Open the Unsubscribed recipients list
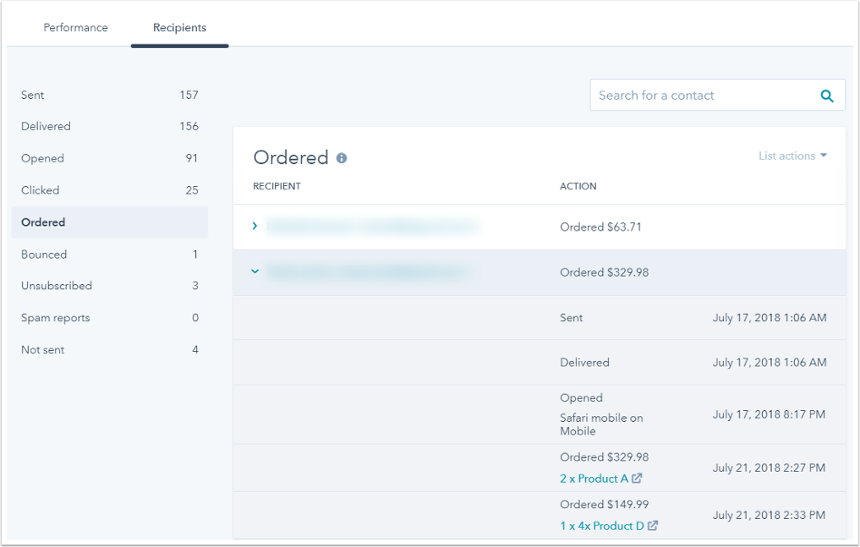The image size is (860, 547). click(57, 286)
